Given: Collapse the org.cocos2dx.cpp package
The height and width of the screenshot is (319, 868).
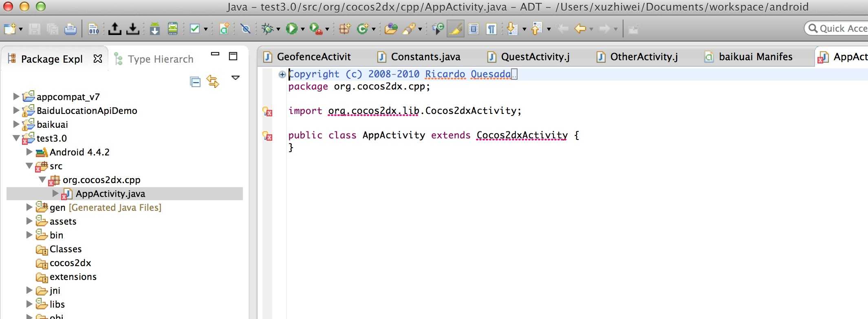Looking at the screenshot, I should [42, 179].
